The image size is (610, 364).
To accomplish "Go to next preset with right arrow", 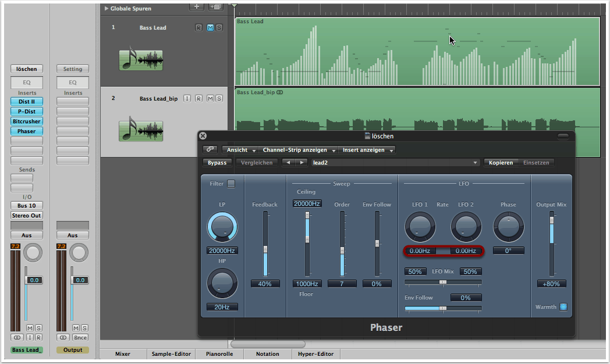I will [301, 163].
